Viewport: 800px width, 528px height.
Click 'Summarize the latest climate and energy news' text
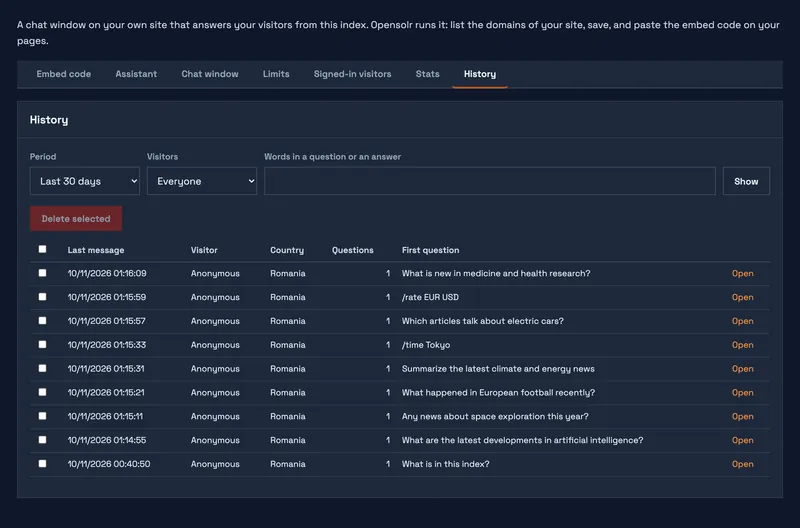click(498, 369)
